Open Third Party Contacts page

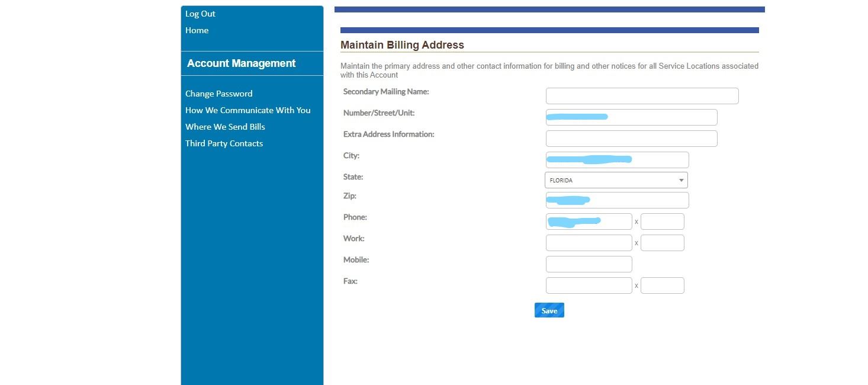[224, 143]
